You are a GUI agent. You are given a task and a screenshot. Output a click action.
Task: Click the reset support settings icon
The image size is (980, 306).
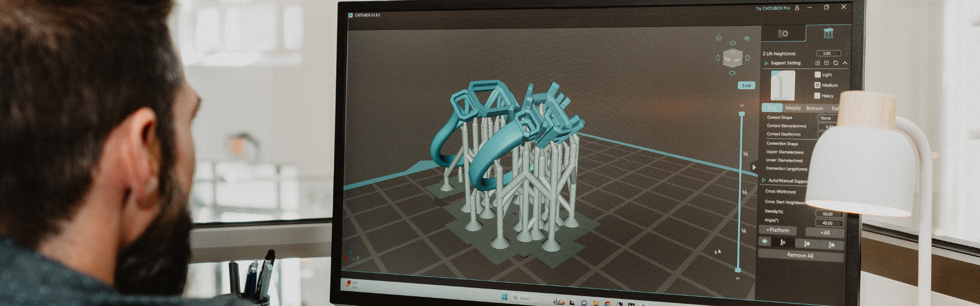point(836,63)
